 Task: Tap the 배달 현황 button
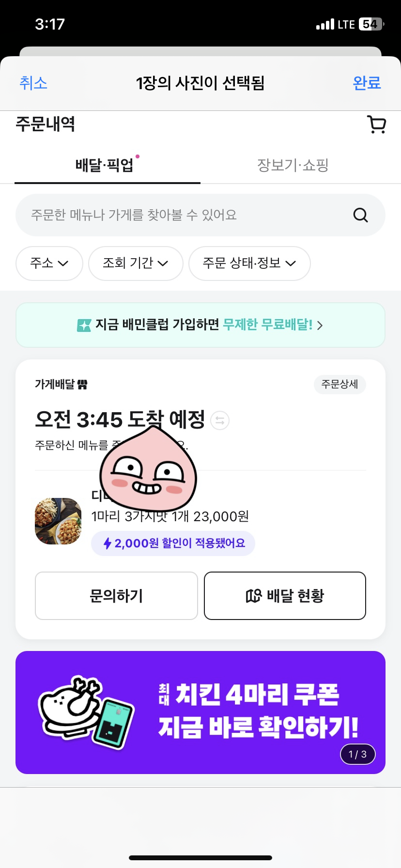[285, 596]
